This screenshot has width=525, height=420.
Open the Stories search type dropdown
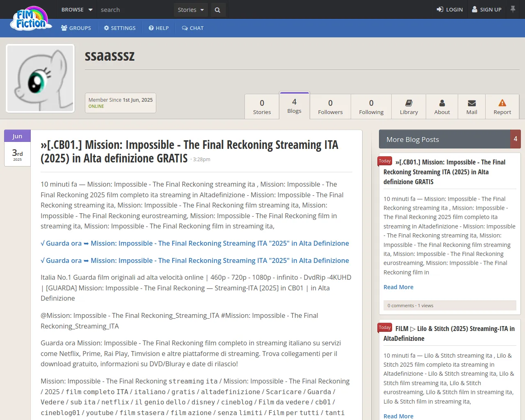(191, 10)
